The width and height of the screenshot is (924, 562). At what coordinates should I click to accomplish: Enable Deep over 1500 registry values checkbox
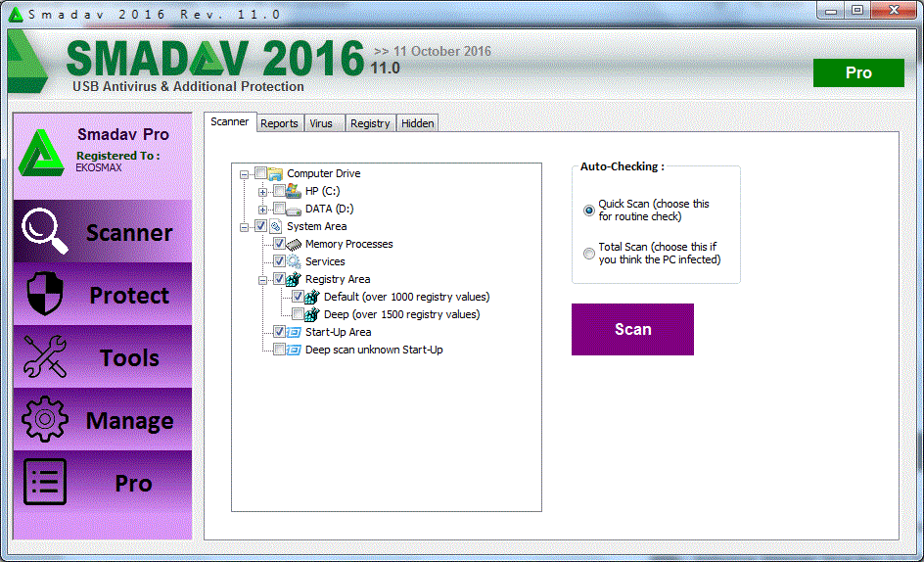point(298,313)
